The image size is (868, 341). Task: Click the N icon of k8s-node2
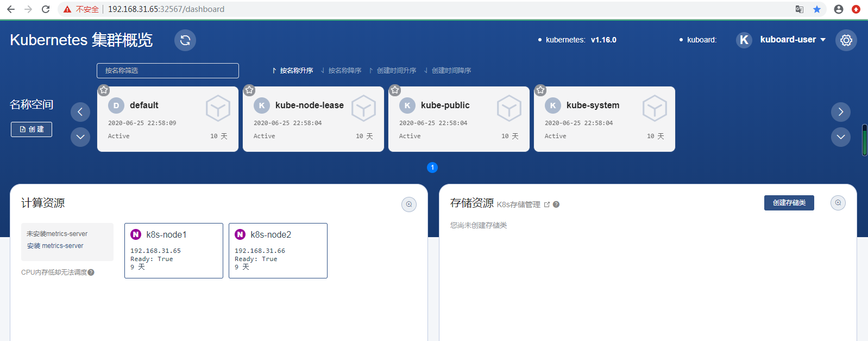point(240,234)
